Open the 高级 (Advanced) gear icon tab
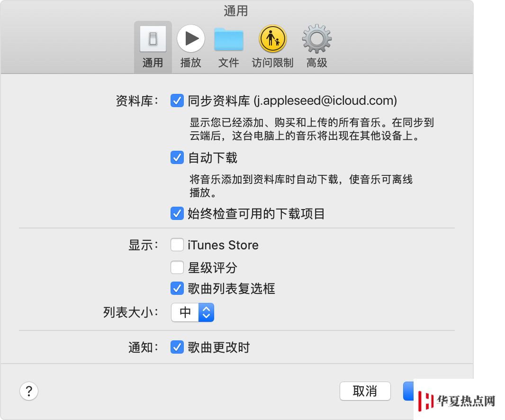This screenshot has height=420, width=505. pos(316,47)
